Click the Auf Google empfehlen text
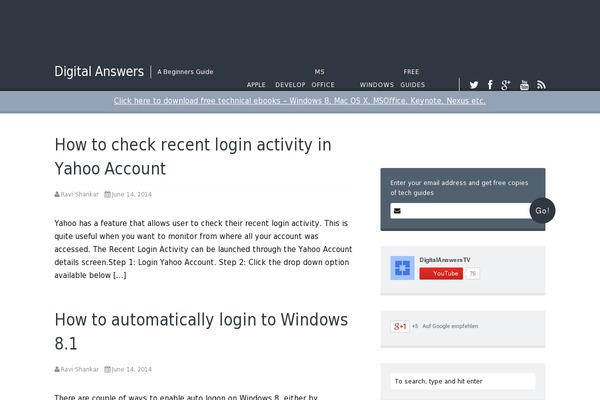 tap(450, 326)
